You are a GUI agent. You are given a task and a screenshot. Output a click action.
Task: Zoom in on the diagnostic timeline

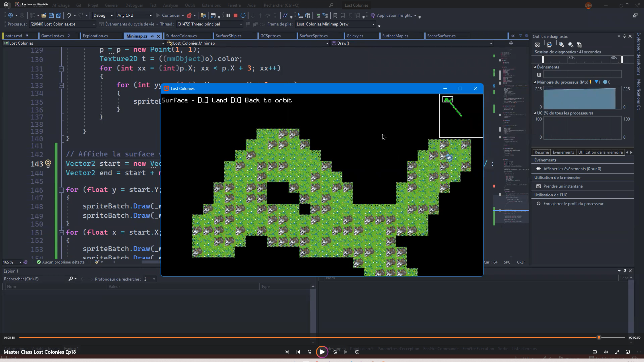561,45
